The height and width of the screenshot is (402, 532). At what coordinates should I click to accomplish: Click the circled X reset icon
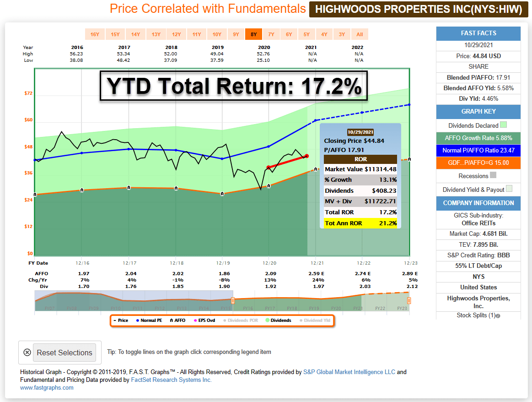(27, 353)
